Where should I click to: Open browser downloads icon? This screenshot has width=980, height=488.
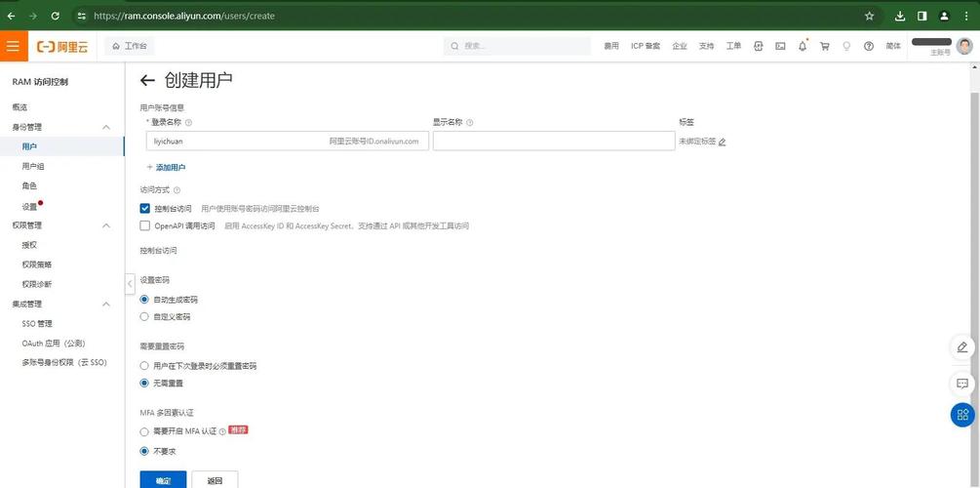(900, 17)
